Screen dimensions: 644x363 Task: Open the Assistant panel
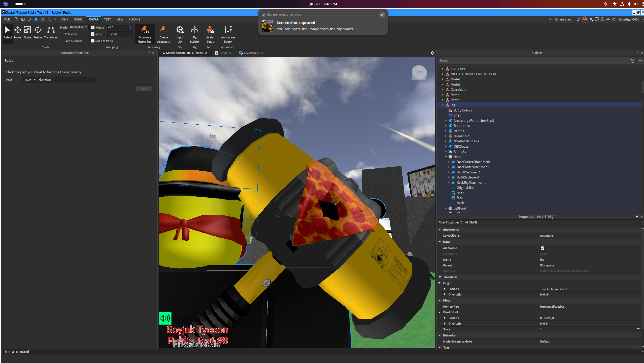click(563, 19)
